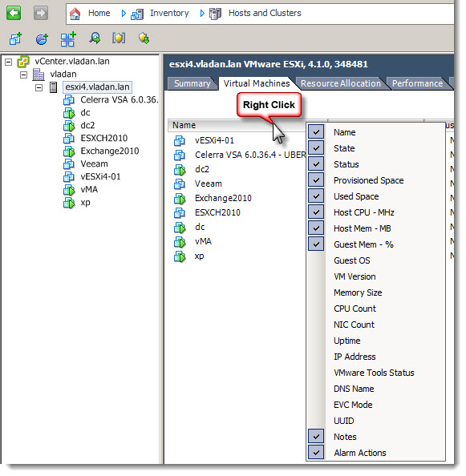Viewport: 466px width, 476px height.
Task: Show the VMware Tools Status column
Action: pos(374,373)
